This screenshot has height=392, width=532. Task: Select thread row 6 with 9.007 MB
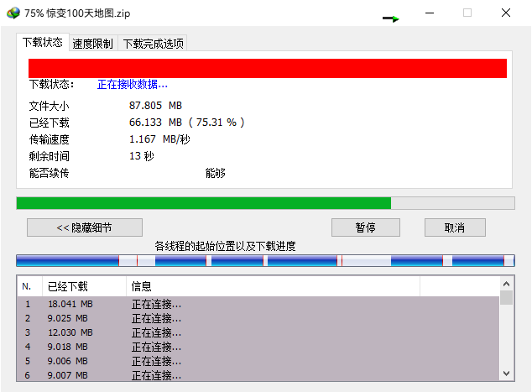258,374
